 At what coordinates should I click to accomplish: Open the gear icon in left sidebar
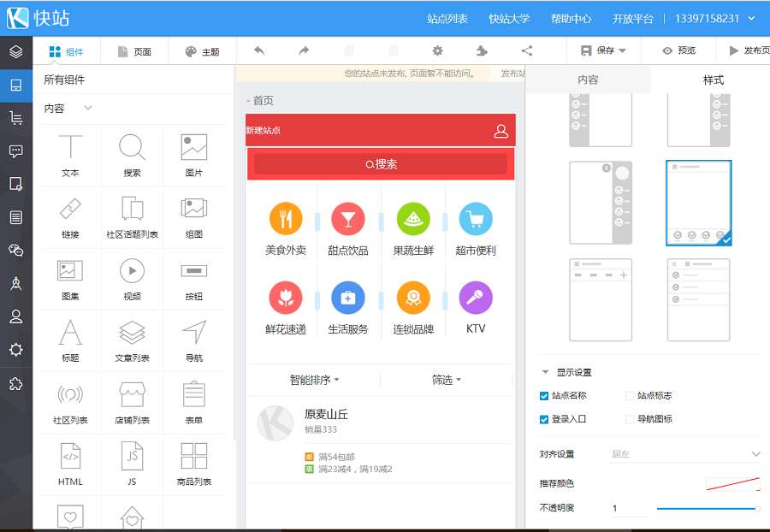coord(16,350)
